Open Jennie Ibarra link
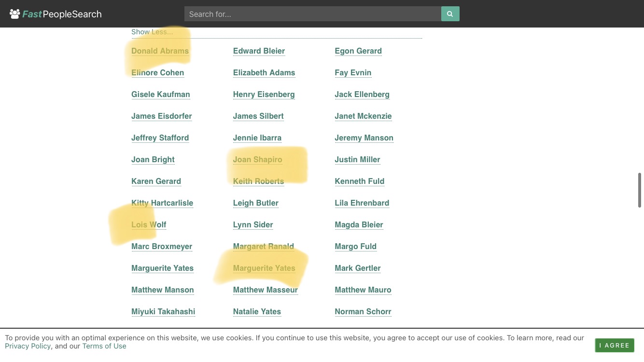The width and height of the screenshot is (644, 362). click(x=257, y=138)
